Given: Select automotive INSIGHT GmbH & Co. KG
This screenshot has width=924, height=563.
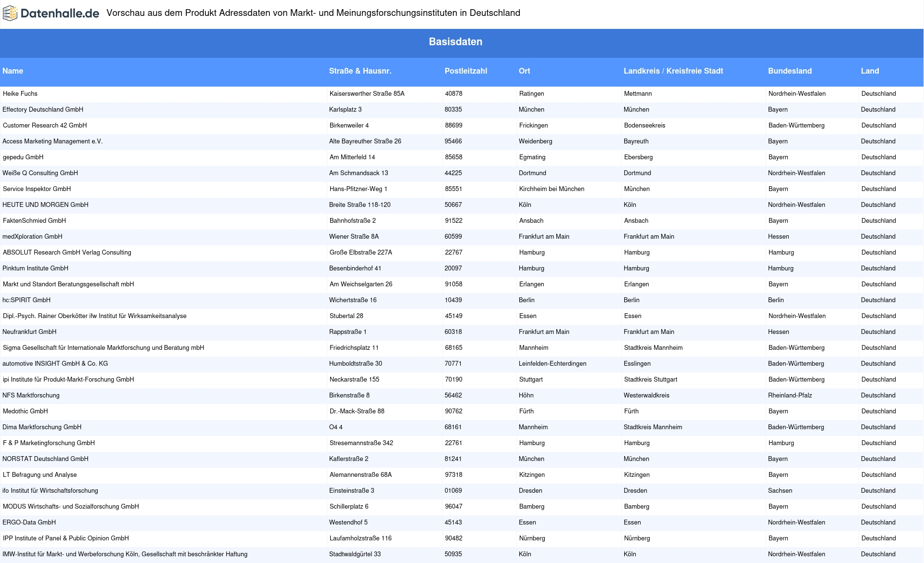Looking at the screenshot, I should click(55, 363).
